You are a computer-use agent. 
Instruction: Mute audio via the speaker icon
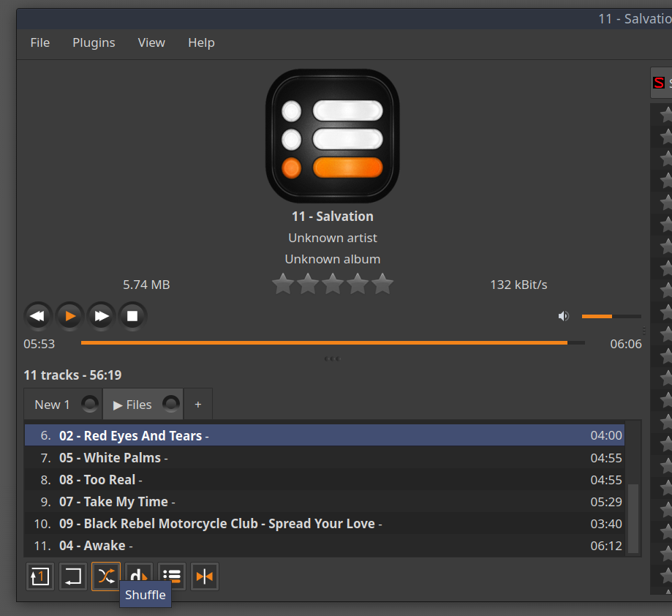point(563,316)
